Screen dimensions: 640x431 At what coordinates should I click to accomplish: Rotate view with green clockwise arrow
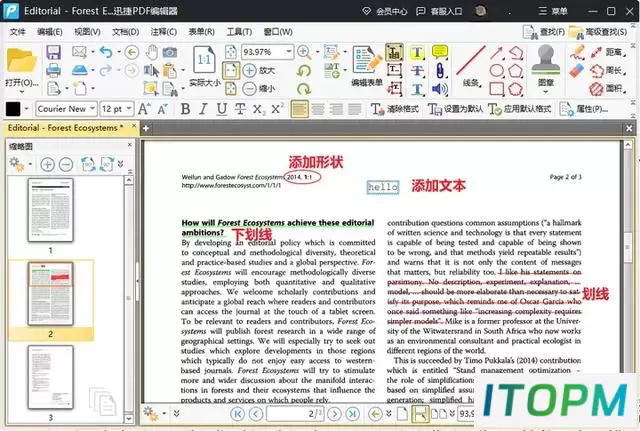304,89
